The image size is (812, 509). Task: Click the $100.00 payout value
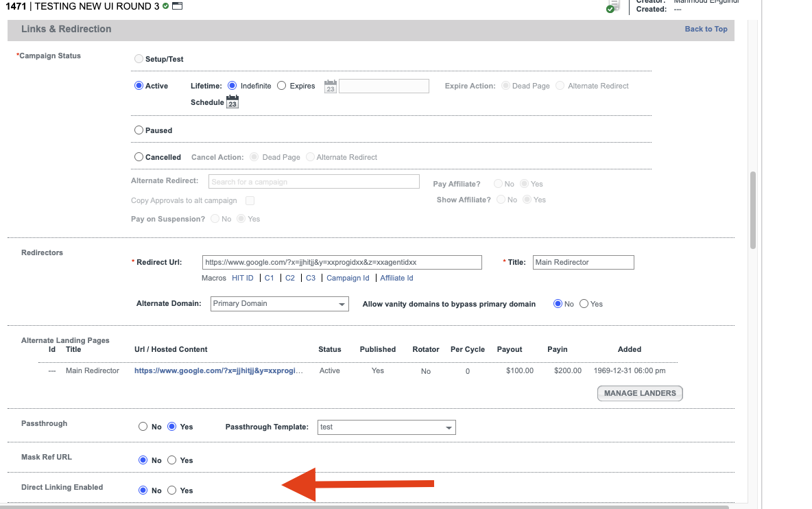(520, 370)
